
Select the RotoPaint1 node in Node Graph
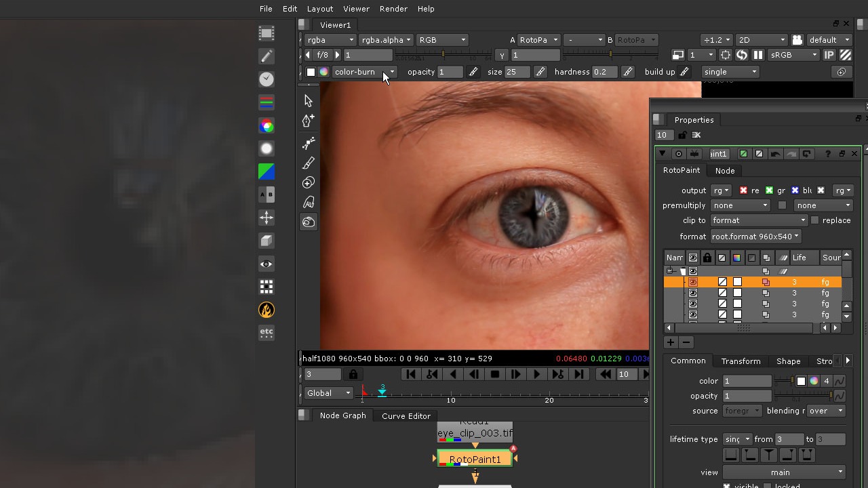[475, 459]
